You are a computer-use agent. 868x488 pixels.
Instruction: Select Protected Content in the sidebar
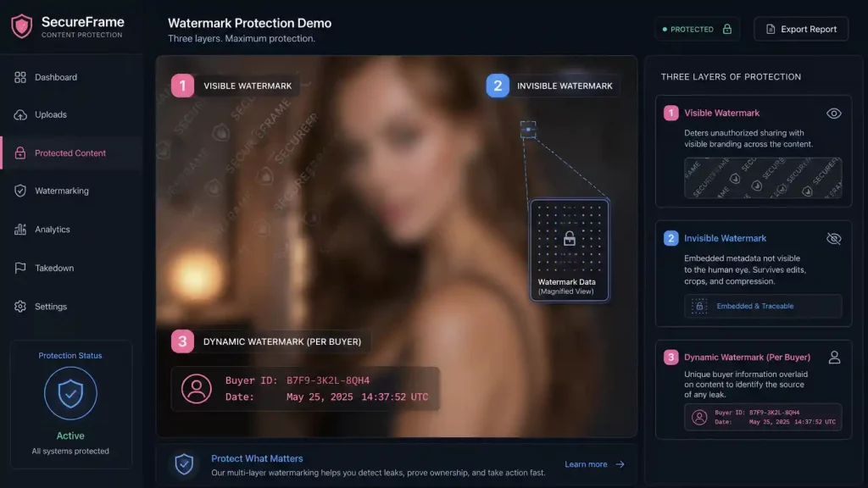[71, 153]
